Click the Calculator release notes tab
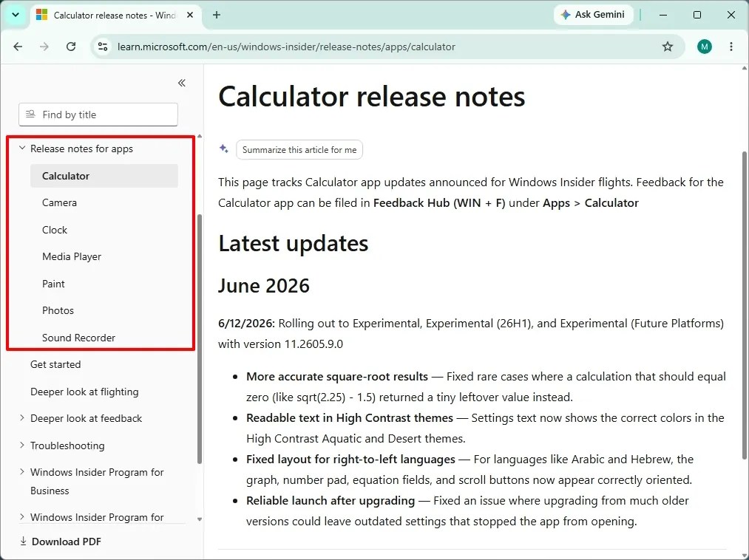This screenshot has width=749, height=560. [x=115, y=16]
